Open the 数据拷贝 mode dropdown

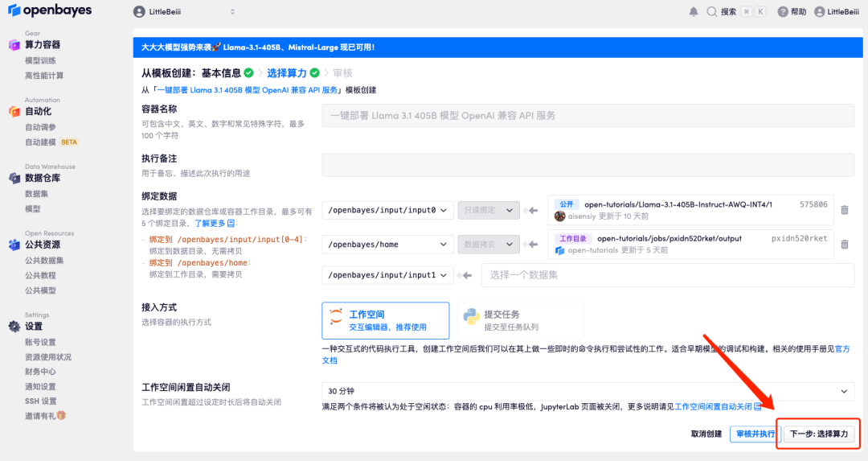tap(489, 245)
